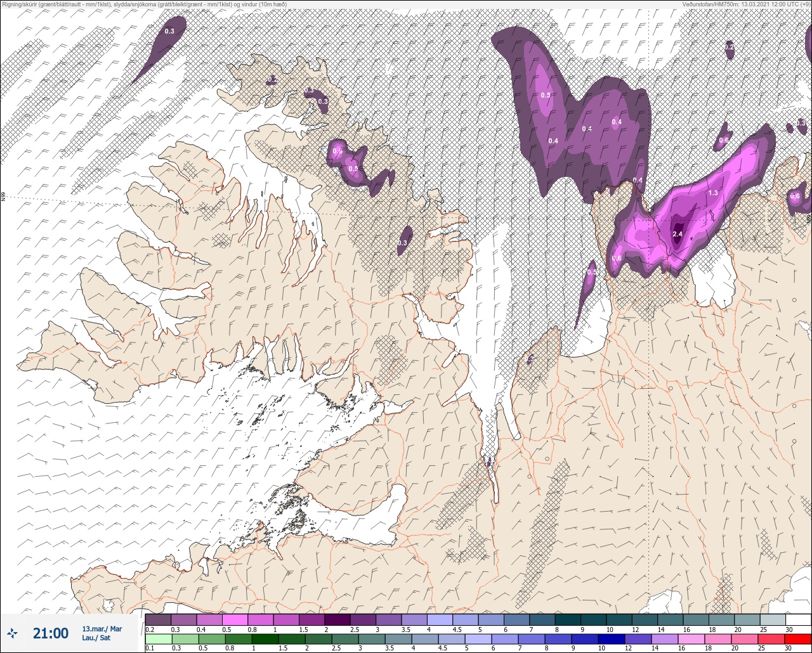812x653 pixels.
Task: Click the 2.4 precipitation value on the map
Action: [677, 235]
